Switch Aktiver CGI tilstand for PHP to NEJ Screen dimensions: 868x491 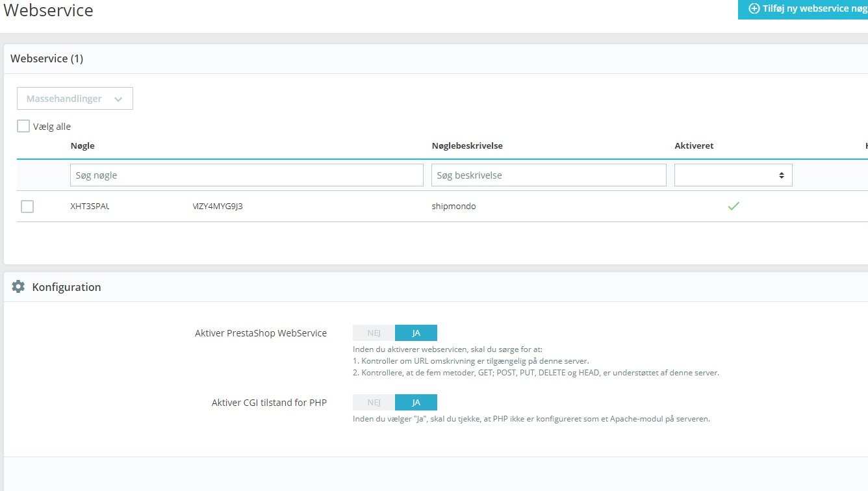coord(374,402)
